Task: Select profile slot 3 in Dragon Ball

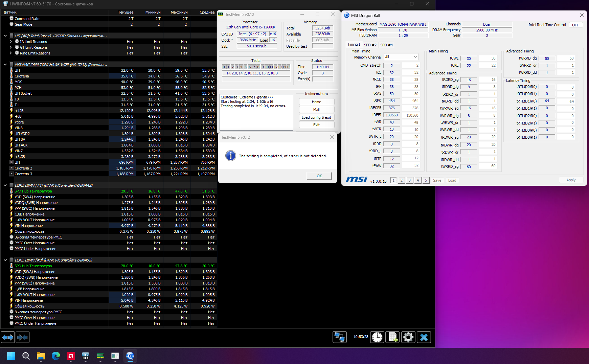Action: 410,180
